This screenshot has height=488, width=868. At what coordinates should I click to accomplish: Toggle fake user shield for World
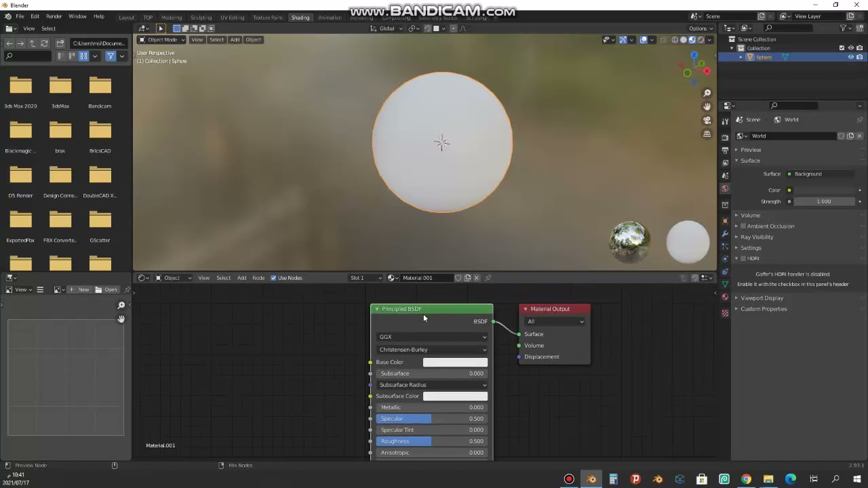click(x=842, y=136)
